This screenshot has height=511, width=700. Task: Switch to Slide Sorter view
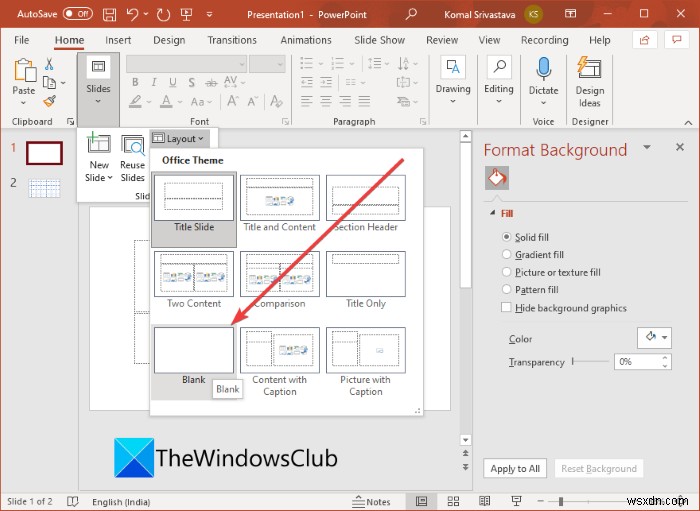(x=453, y=501)
